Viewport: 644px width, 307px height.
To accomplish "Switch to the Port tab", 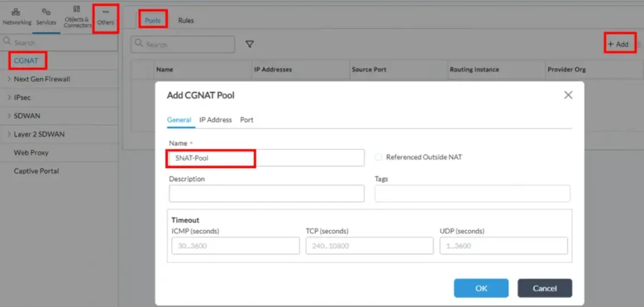I will [247, 120].
